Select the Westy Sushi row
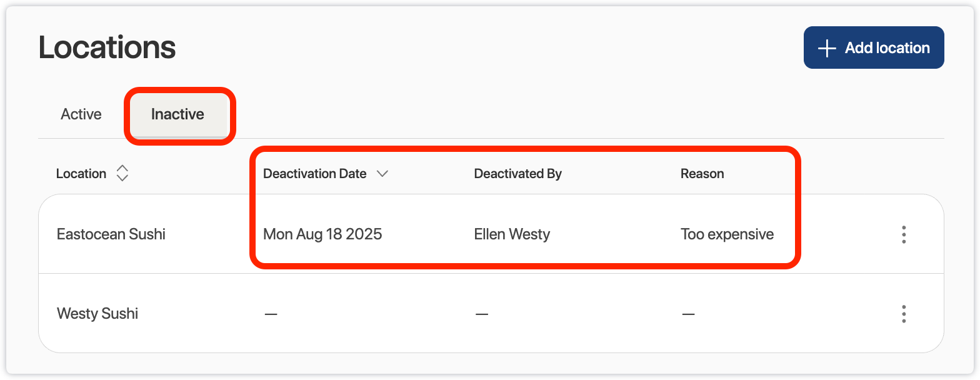 click(97, 314)
